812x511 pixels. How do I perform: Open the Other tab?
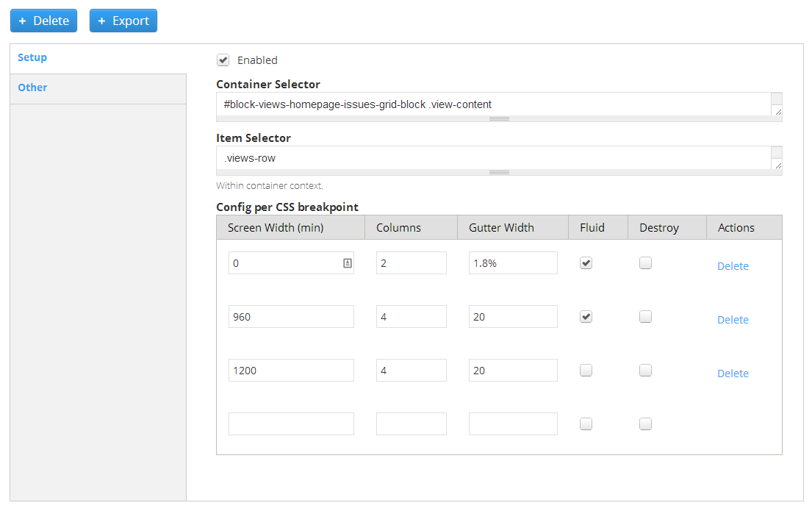32,87
